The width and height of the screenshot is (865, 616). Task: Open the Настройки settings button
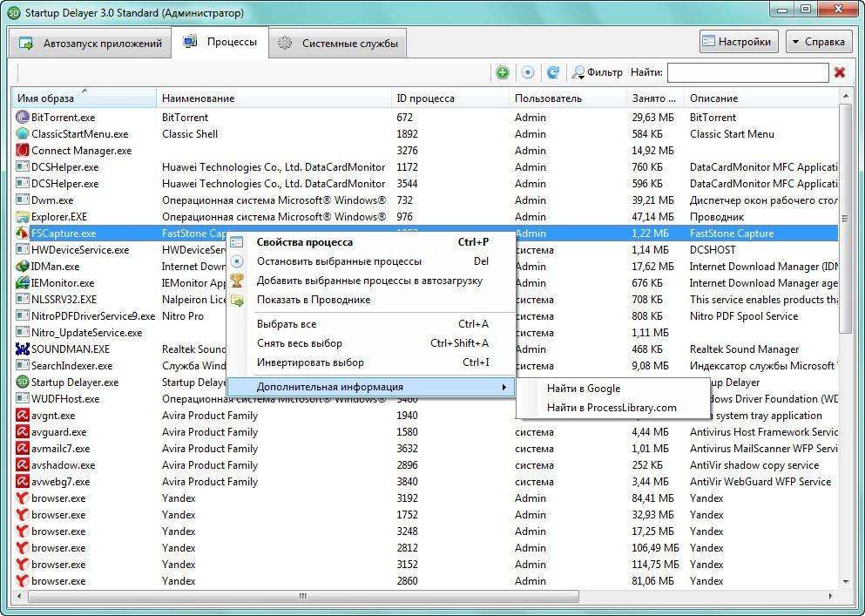point(739,42)
